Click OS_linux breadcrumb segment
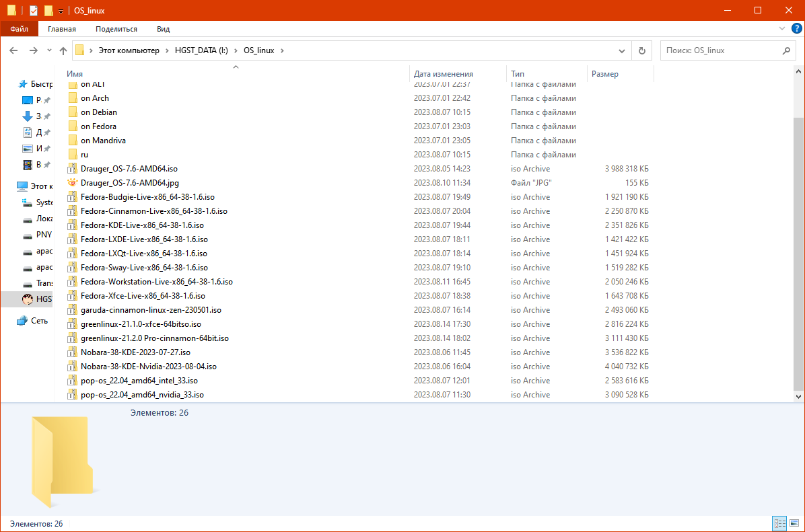The height and width of the screenshot is (532, 805). 258,50
